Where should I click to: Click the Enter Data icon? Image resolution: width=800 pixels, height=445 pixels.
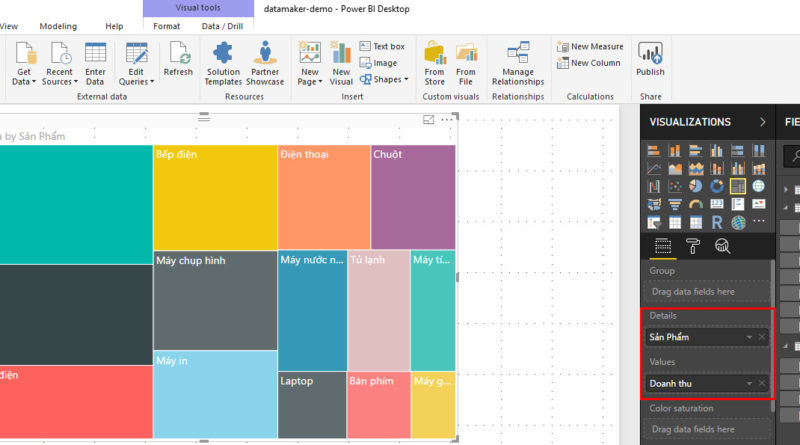(95, 63)
